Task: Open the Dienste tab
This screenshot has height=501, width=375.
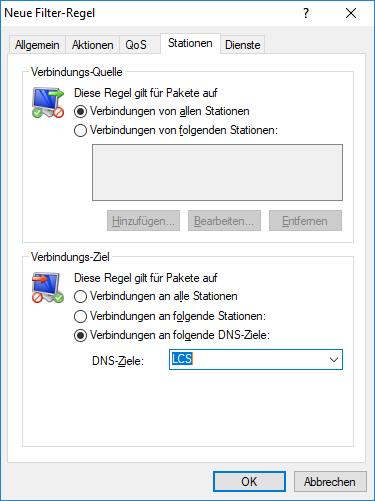Action: click(243, 45)
